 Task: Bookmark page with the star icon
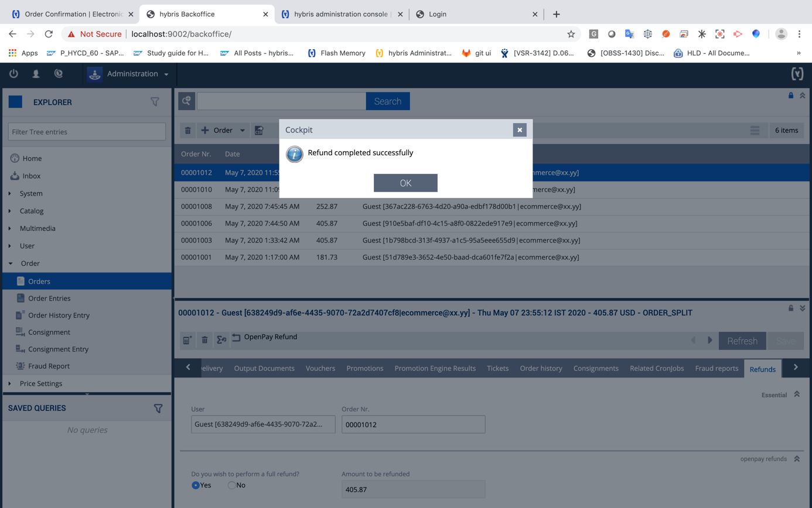571,34
